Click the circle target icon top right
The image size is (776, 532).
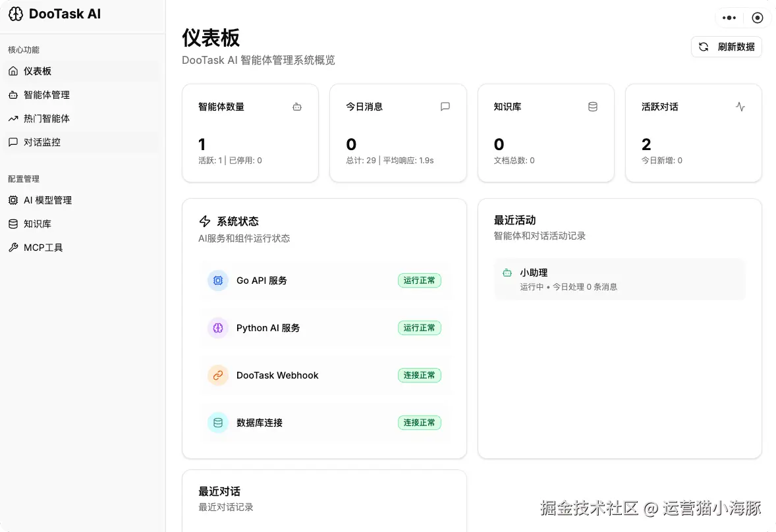pyautogui.click(x=757, y=18)
